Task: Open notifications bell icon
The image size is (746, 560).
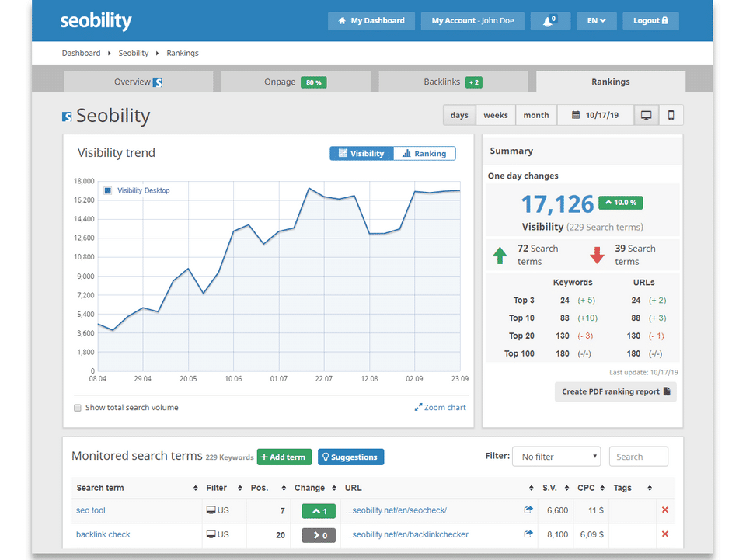Action: pyautogui.click(x=550, y=21)
